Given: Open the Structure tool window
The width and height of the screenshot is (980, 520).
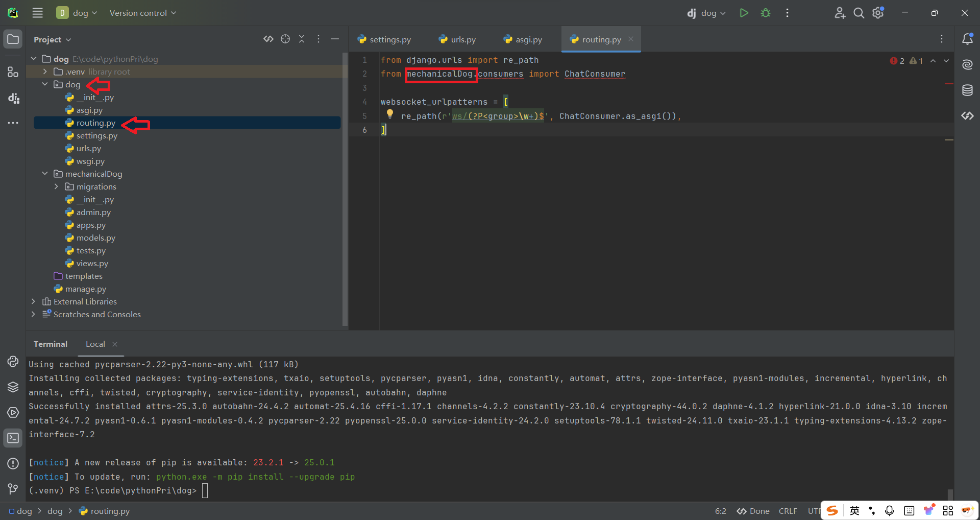Looking at the screenshot, I should pos(13,72).
